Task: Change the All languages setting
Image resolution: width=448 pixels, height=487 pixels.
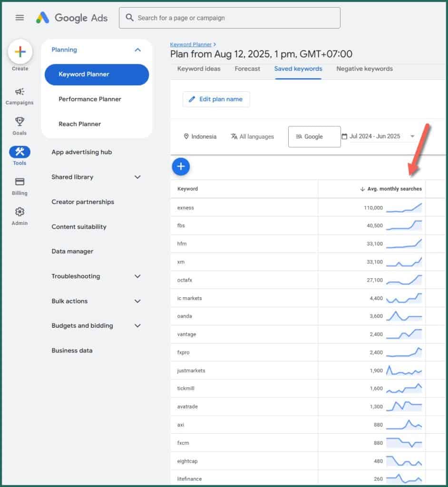Action: point(252,136)
